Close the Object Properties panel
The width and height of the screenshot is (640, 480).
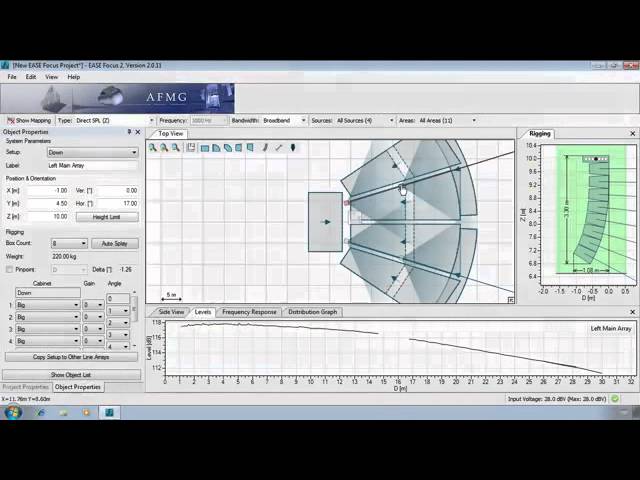point(138,132)
